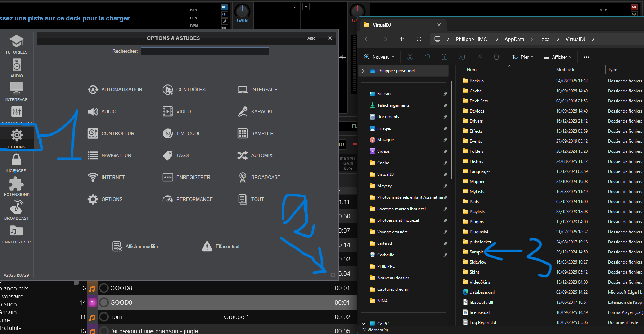Image resolution: width=644 pixels, height=334 pixels.
Task: Click the Performance options category
Action: [x=188, y=200]
